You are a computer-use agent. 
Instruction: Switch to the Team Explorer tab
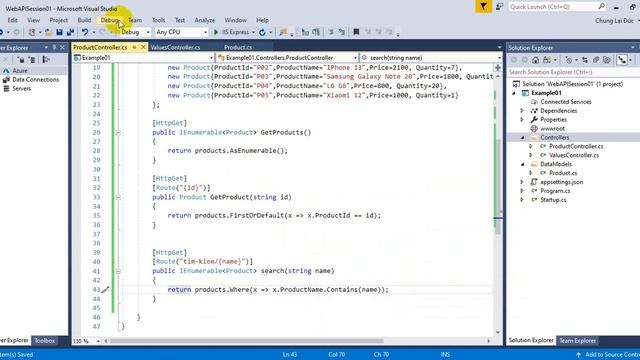[578, 340]
